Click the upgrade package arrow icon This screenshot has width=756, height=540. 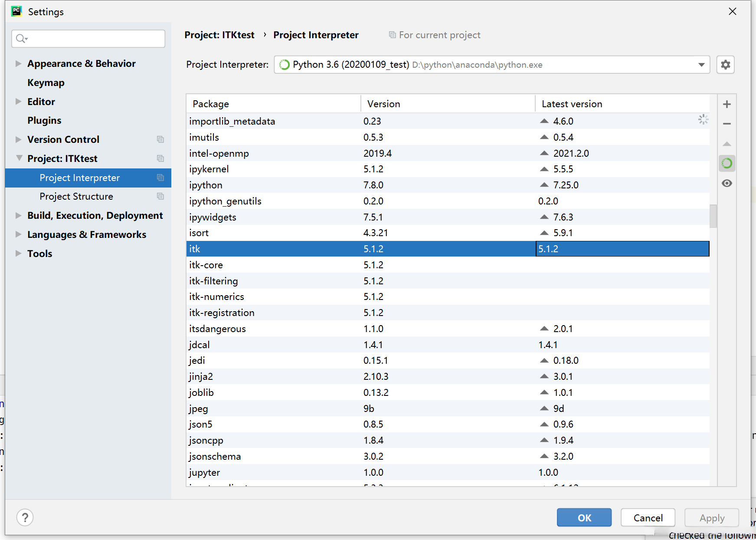click(727, 144)
